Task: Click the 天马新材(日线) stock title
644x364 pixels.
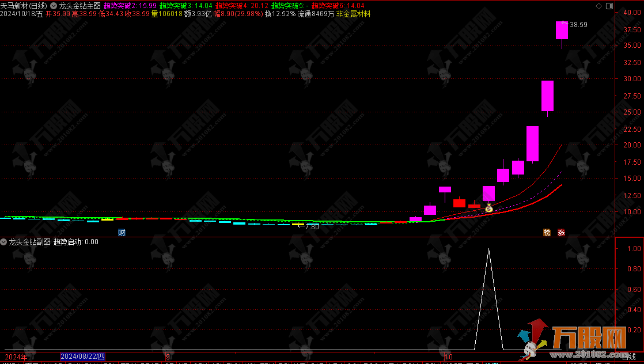Action: [x=24, y=6]
